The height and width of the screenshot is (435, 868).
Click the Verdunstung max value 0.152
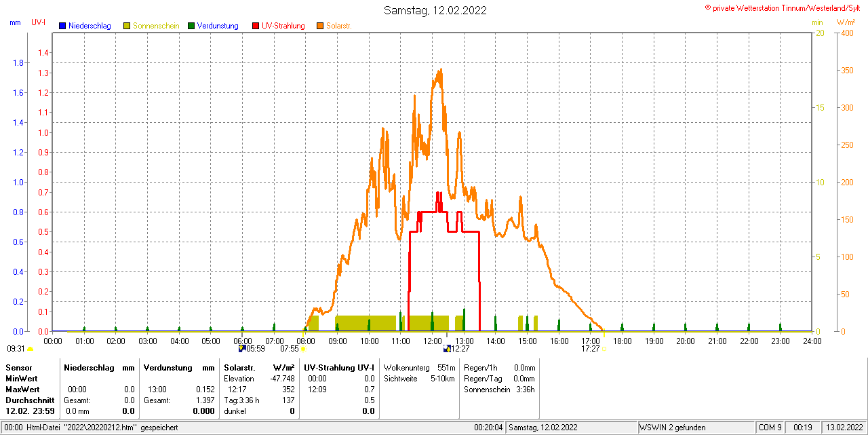205,389
